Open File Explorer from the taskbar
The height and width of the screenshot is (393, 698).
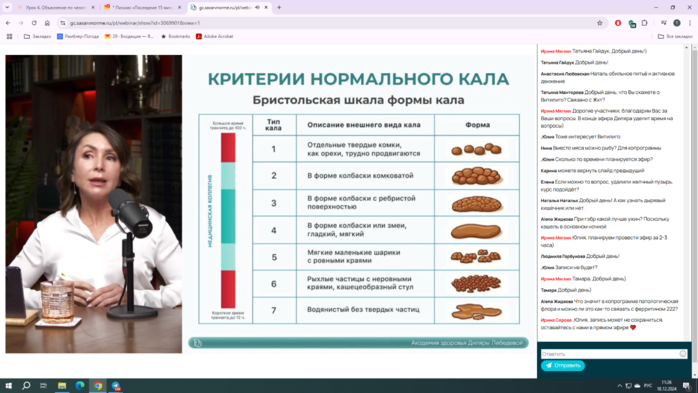click(x=62, y=386)
